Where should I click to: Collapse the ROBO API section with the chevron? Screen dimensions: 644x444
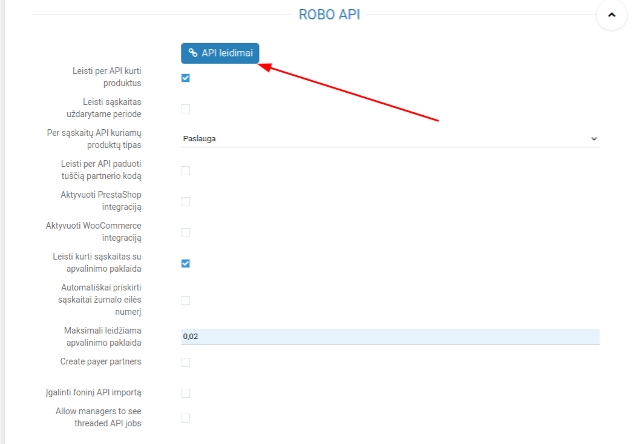[x=612, y=15]
